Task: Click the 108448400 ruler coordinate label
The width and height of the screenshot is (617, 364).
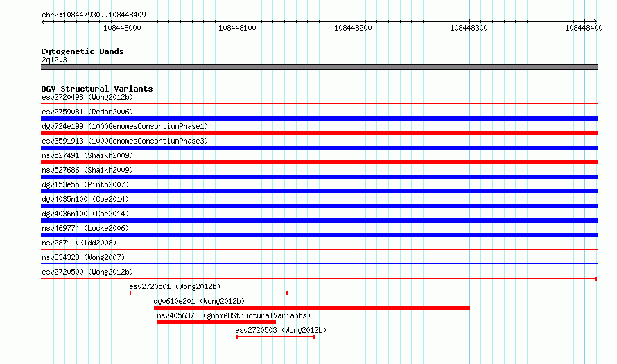Action: [584, 28]
